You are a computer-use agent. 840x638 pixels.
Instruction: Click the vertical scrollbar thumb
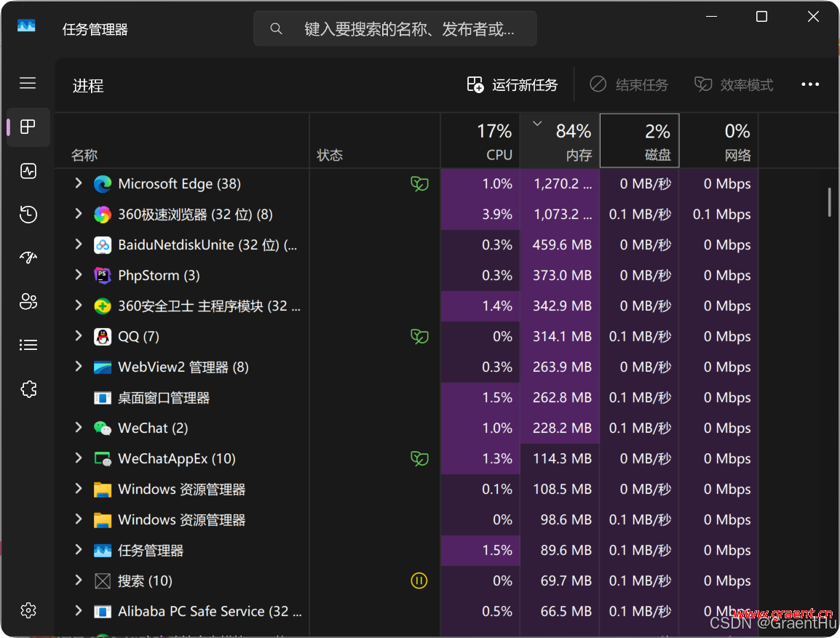pos(829,202)
